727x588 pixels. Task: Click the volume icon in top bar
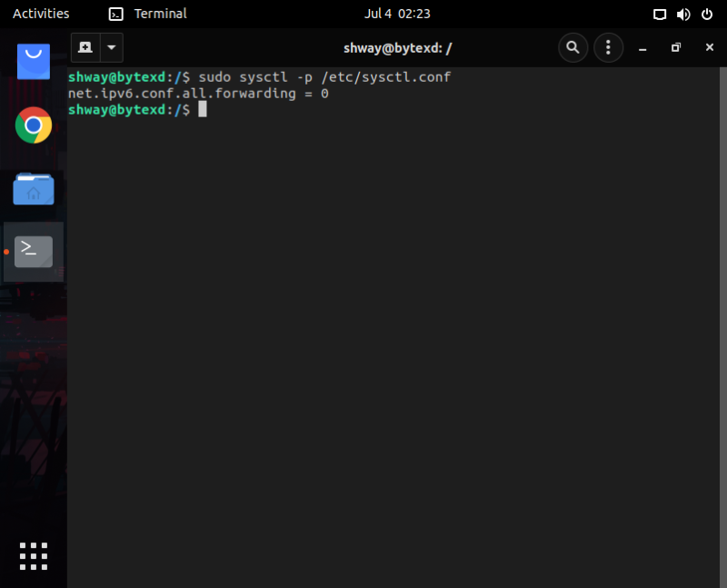pyautogui.click(x=683, y=14)
